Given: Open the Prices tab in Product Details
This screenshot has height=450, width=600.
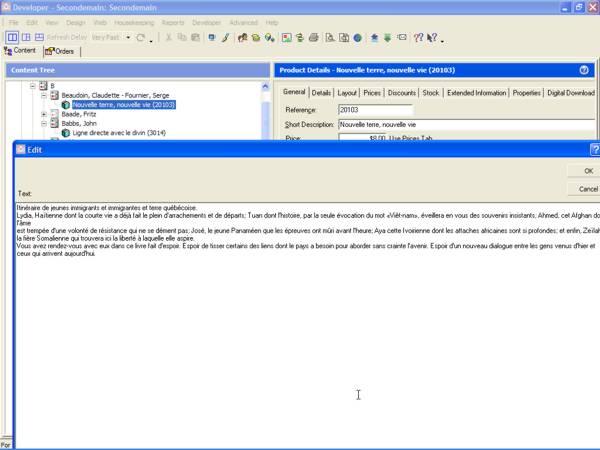Looking at the screenshot, I should click(372, 92).
